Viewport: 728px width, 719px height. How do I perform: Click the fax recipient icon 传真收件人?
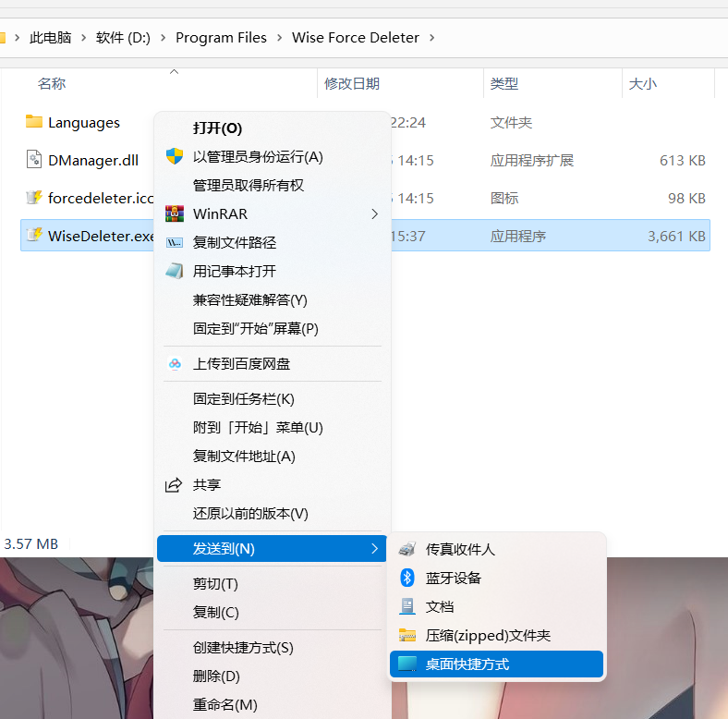coord(406,549)
